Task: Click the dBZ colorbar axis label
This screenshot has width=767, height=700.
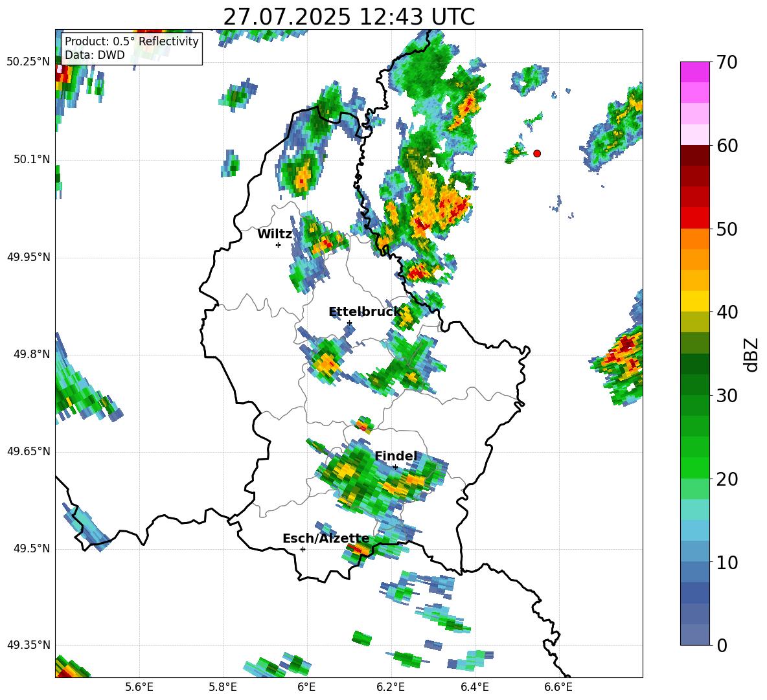Action: click(751, 354)
